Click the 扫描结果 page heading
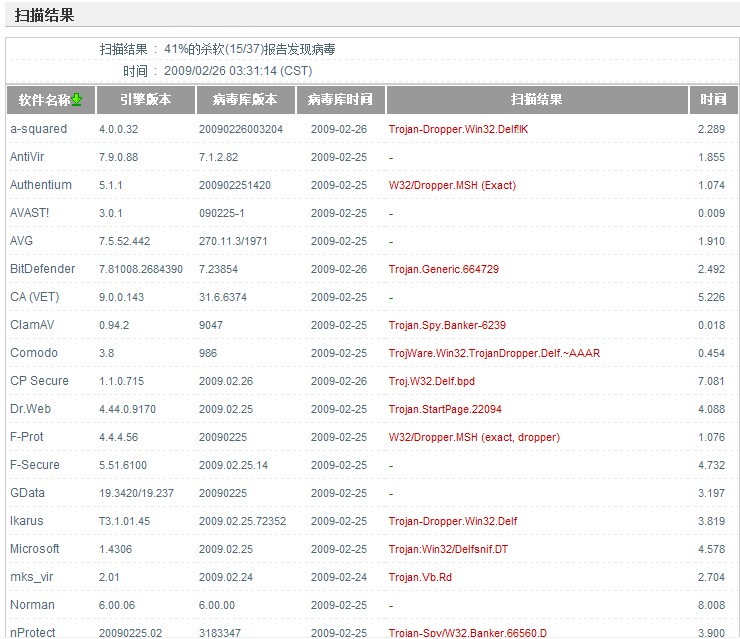 click(44, 15)
